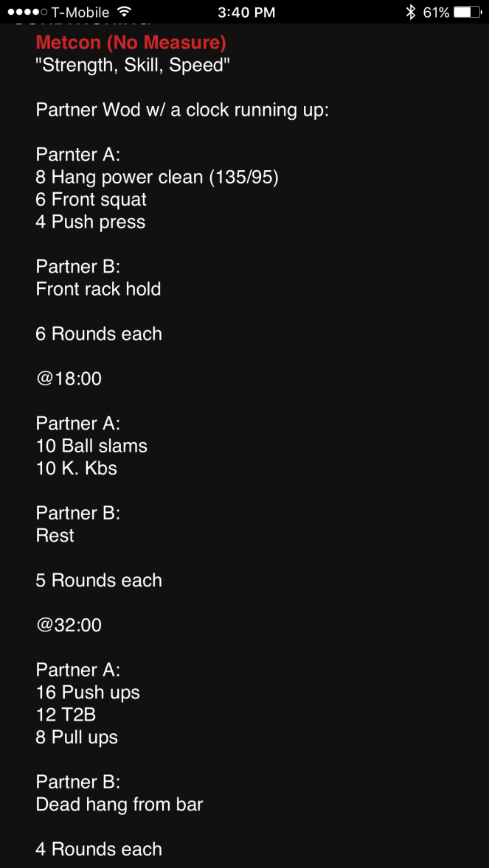Tap the 4 Push press line
The height and width of the screenshot is (868, 489).
91,222
